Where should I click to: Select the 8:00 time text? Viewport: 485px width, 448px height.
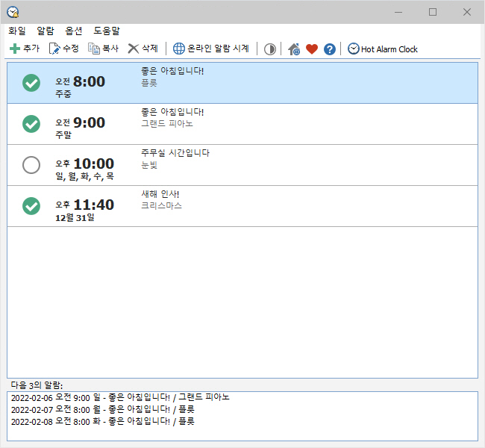(89, 81)
